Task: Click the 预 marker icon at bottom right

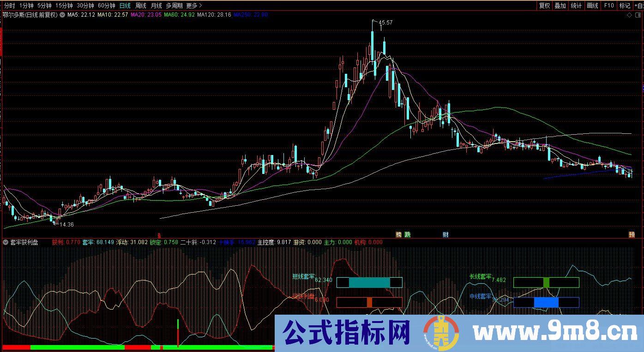Action: click(632, 234)
